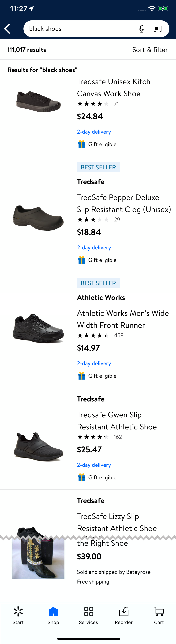The image size is (176, 644).
Task: Tap the BEST SELLER badge on Athletic Works
Action: coord(98,283)
